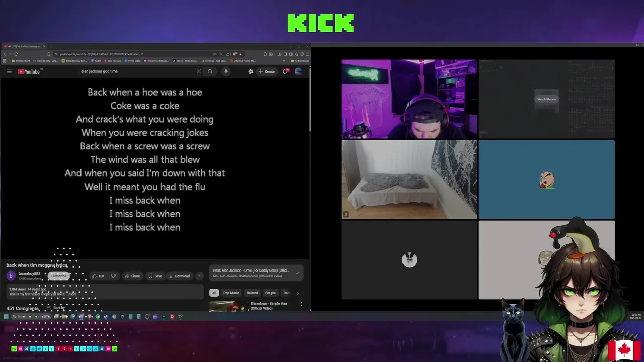Open bamaboy585 channel avatar

click(x=11, y=276)
